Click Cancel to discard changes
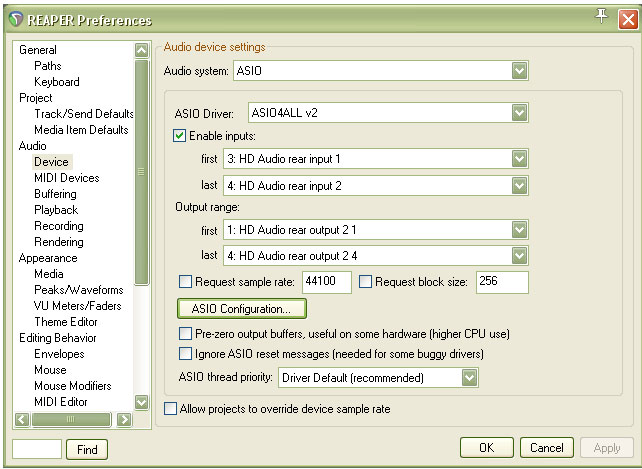Screen dimensions: 642x469 click(547, 448)
